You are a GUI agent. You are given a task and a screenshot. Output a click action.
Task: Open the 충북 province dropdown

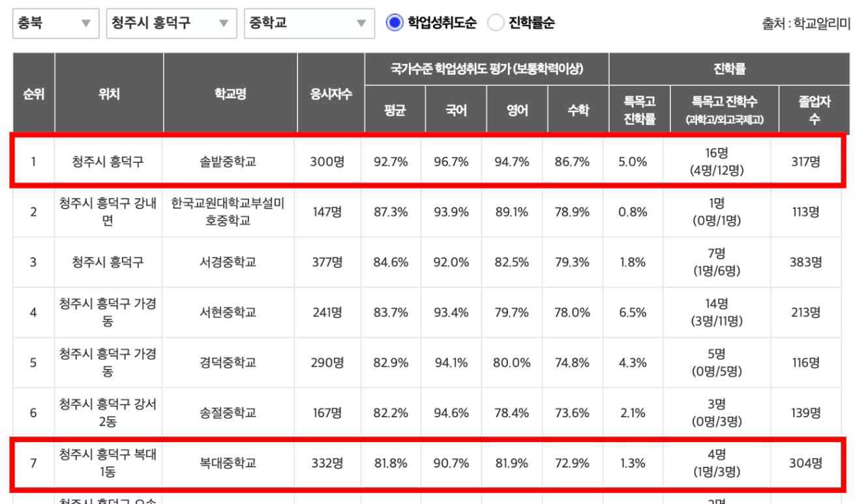pos(55,23)
